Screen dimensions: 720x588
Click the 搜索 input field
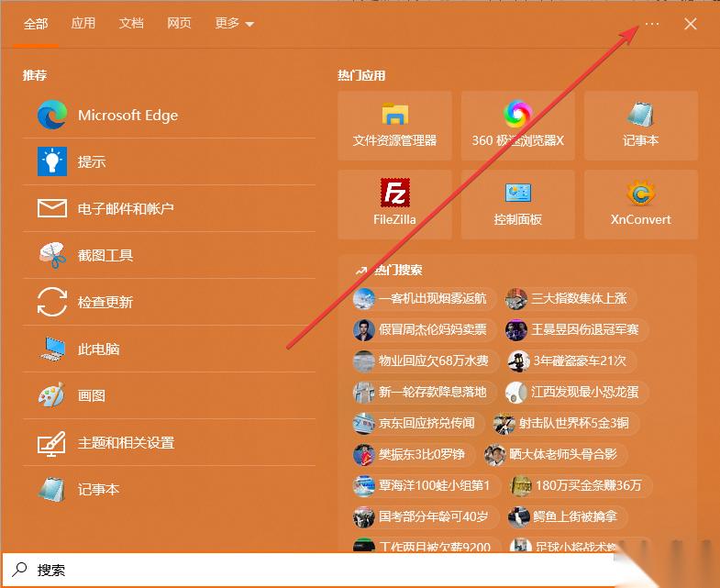point(307,570)
